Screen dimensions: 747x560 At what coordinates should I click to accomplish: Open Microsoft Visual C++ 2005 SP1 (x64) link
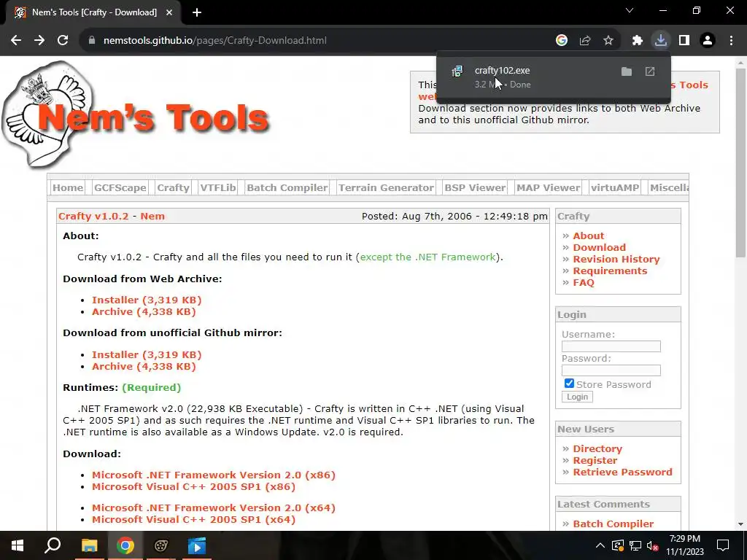click(193, 520)
